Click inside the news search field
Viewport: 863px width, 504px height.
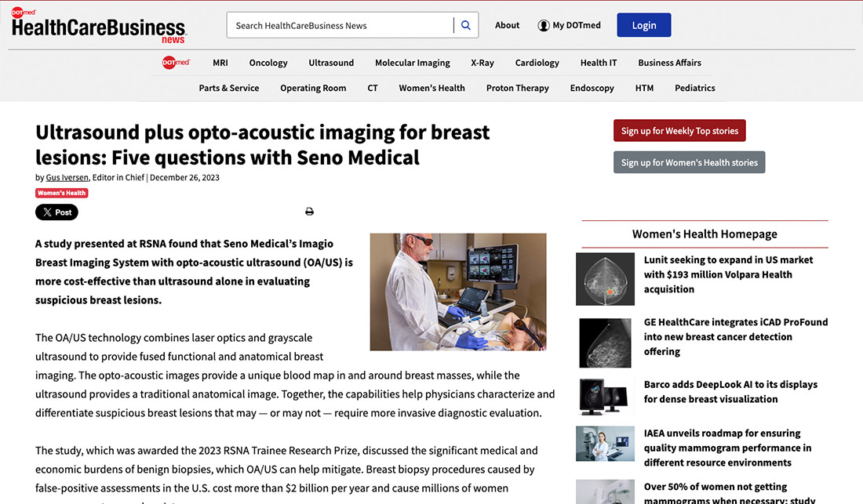[x=337, y=24]
